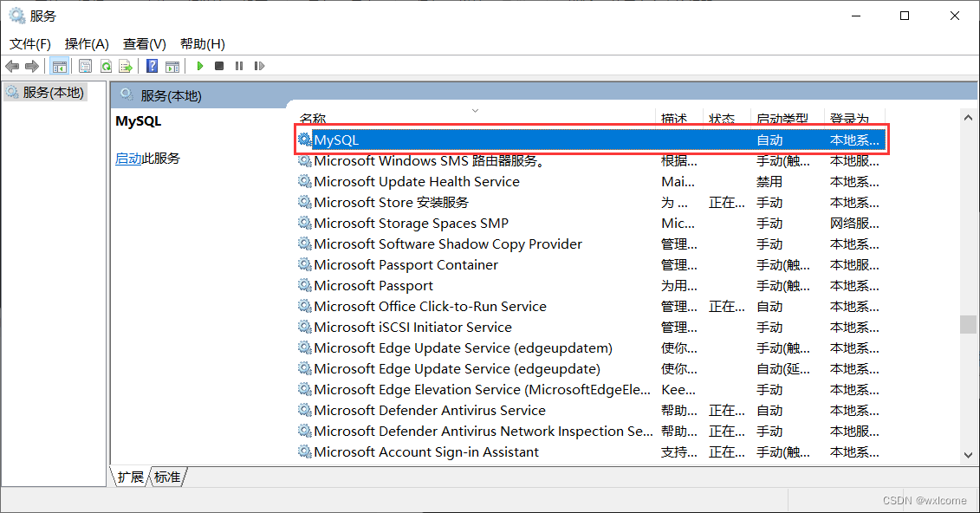
Task: Select Microsoft Software Shadow Copy Provider row
Action: coord(591,244)
